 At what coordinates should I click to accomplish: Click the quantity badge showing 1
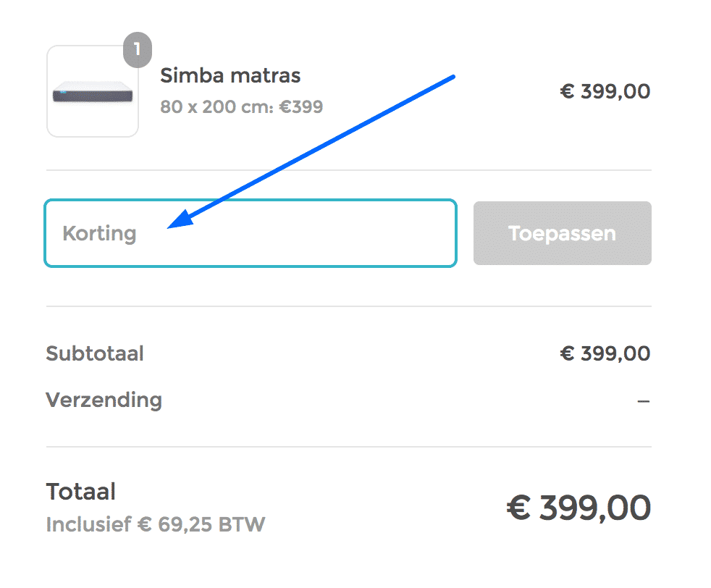pyautogui.click(x=138, y=50)
